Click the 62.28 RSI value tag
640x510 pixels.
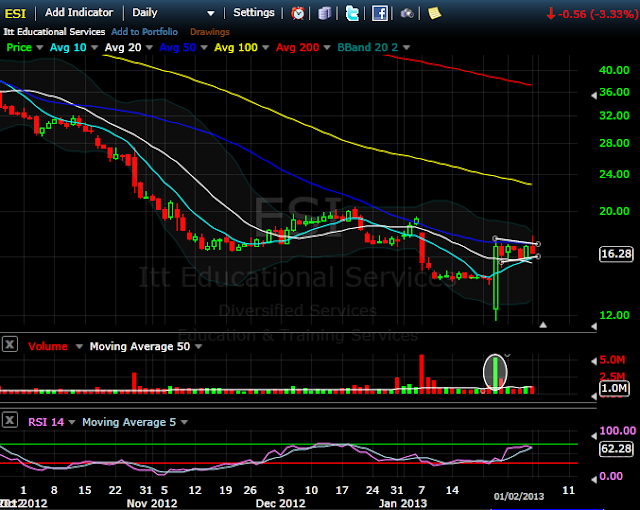point(616,449)
